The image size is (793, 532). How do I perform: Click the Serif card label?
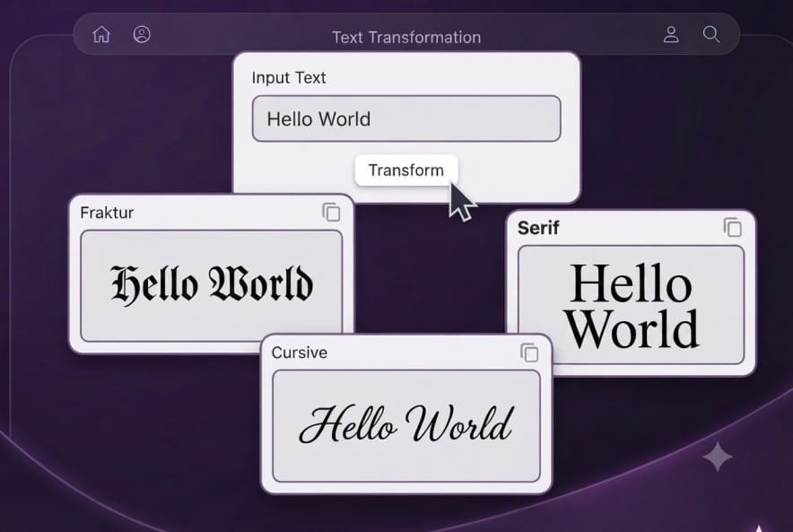538,228
